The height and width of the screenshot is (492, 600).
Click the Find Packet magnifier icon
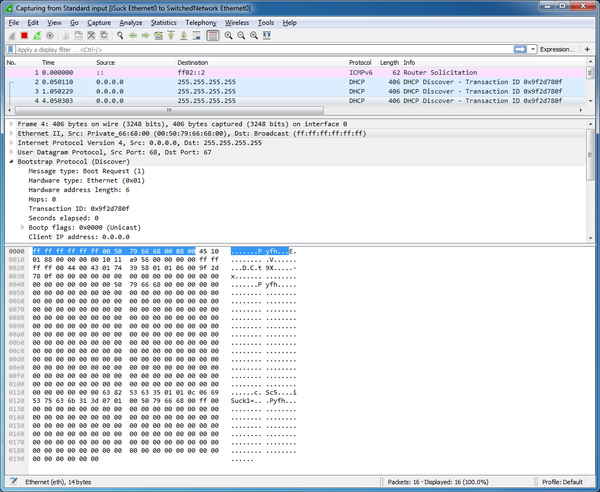120,35
